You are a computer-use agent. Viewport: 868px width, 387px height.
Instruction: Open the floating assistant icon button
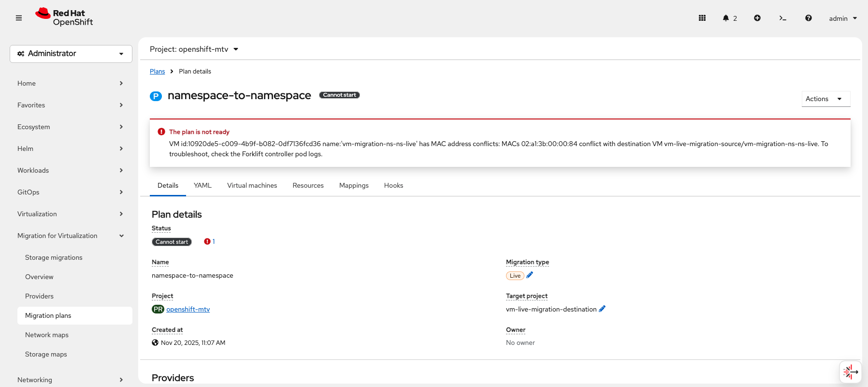[850, 372]
